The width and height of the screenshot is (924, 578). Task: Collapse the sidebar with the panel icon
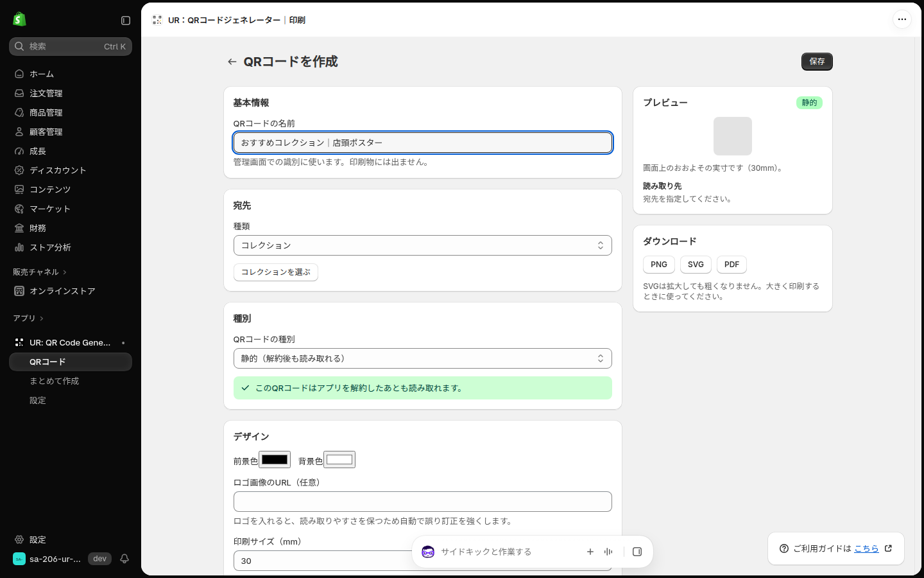coord(126,21)
